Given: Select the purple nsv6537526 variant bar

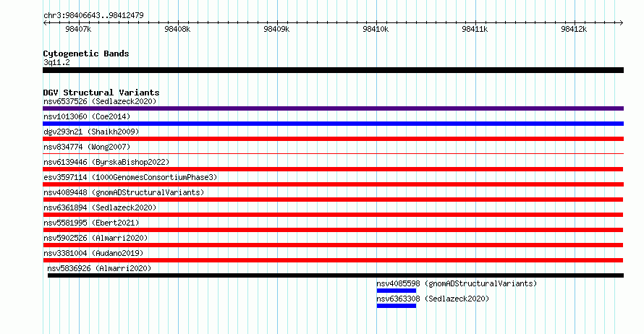Looking at the screenshot, I should click(x=333, y=108).
